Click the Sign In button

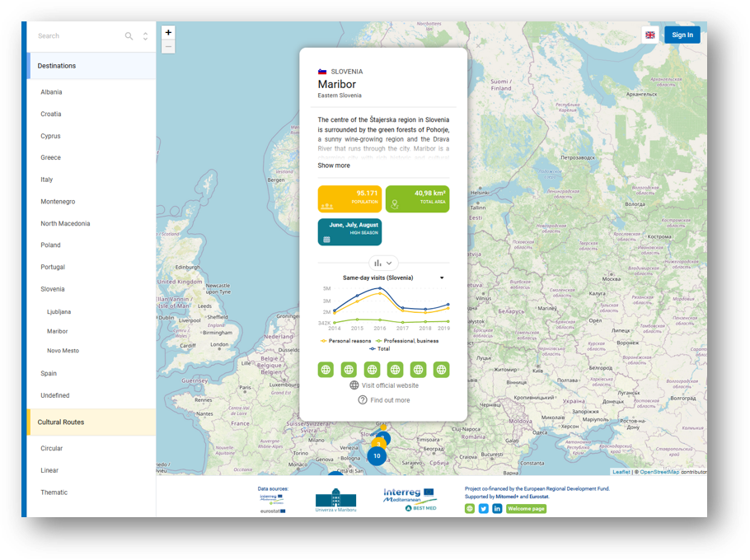682,35
